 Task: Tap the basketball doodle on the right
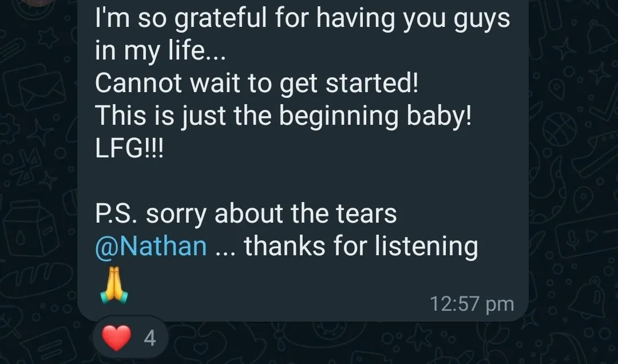coord(560,129)
